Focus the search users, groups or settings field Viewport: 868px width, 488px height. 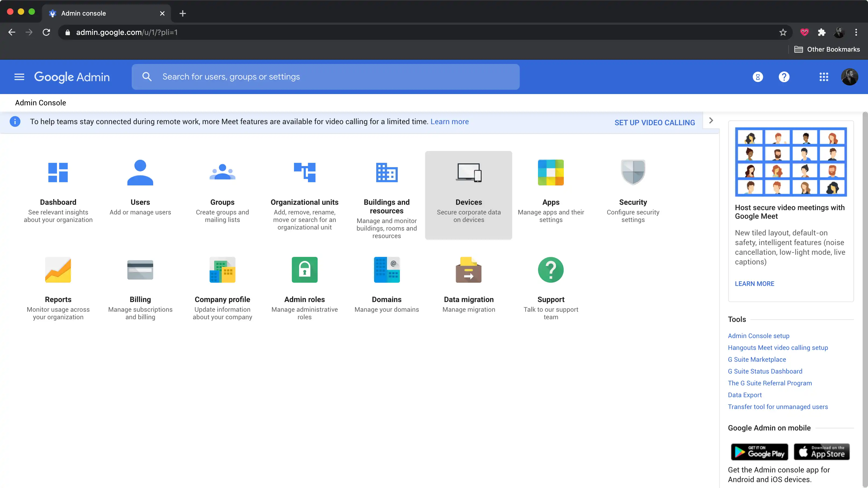pyautogui.click(x=325, y=77)
